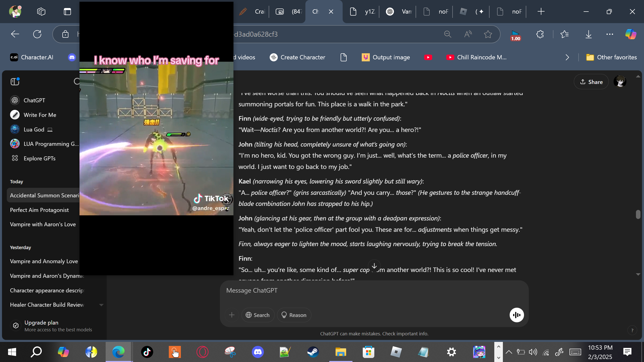Open the Windows Start menu
This screenshot has width=644, height=362.
click(12, 352)
